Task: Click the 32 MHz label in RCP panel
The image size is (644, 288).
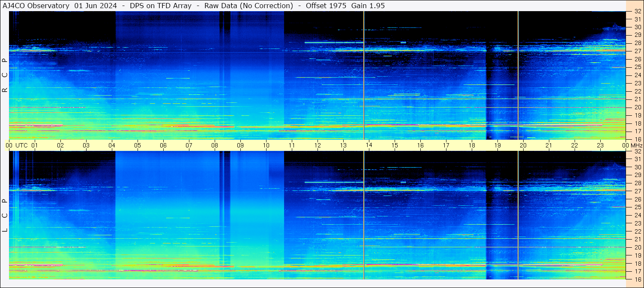Action: click(637, 12)
